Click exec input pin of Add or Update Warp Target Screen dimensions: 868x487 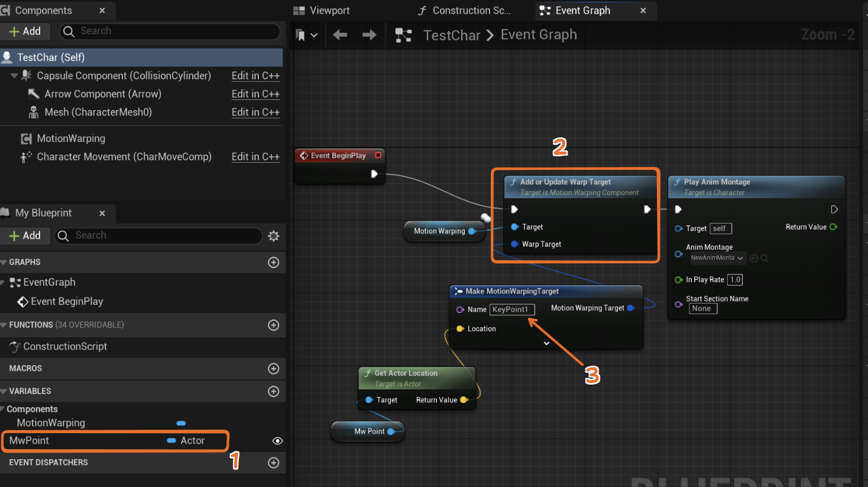point(514,209)
